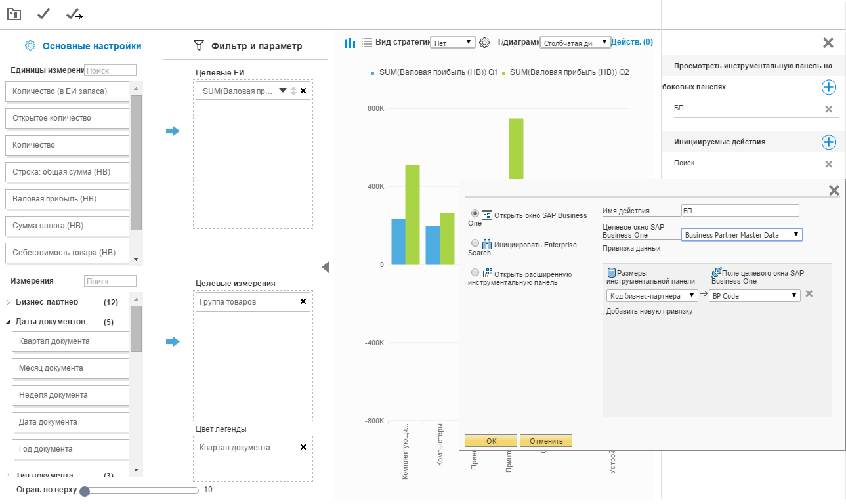
Task: Select Открыть расширенную инструментальную панель option
Action: [x=475, y=272]
